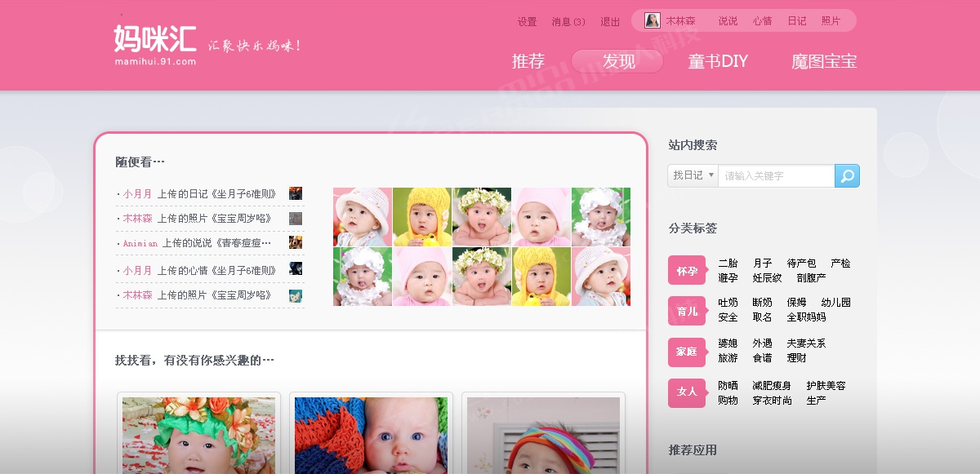Click the 食谱 tag

pos(763,358)
